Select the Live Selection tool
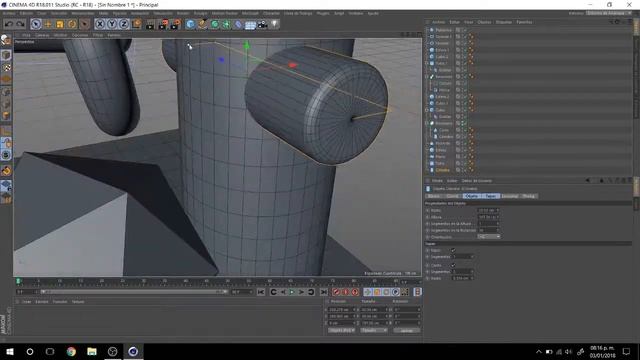Image resolution: width=640 pixels, height=360 pixels. pyautogui.click(x=36, y=24)
